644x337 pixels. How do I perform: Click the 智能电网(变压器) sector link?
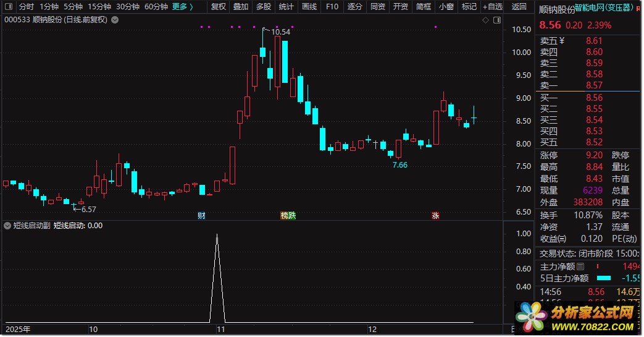click(604, 7)
